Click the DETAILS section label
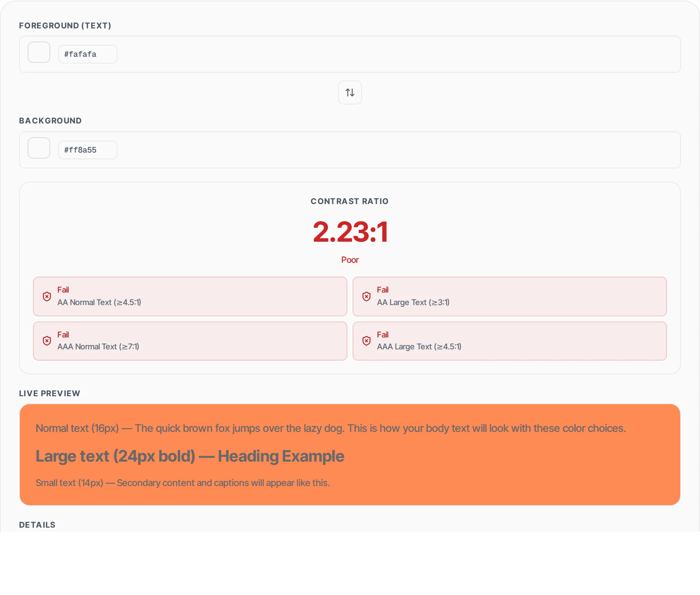 pos(37,525)
